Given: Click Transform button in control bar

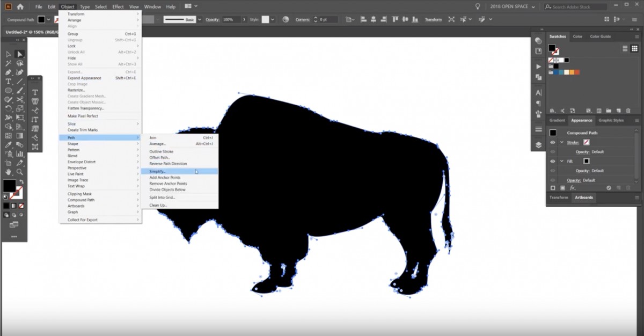Looking at the screenshot, I should (433, 19).
